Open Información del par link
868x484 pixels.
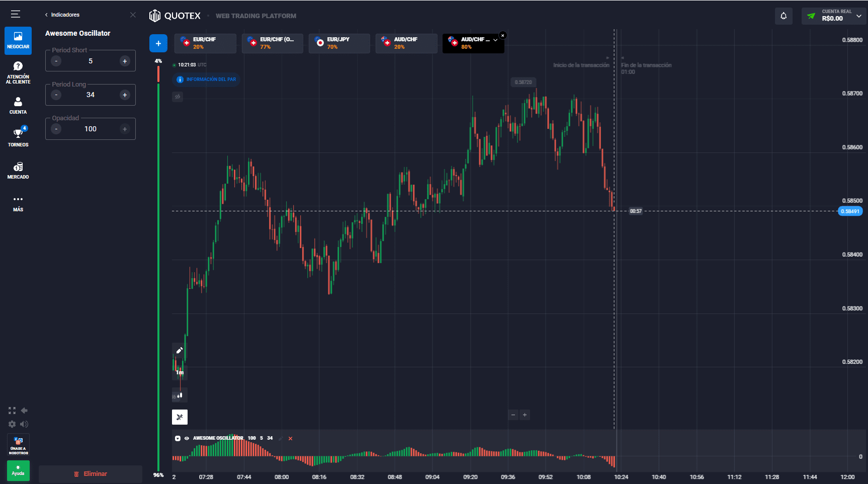(206, 79)
